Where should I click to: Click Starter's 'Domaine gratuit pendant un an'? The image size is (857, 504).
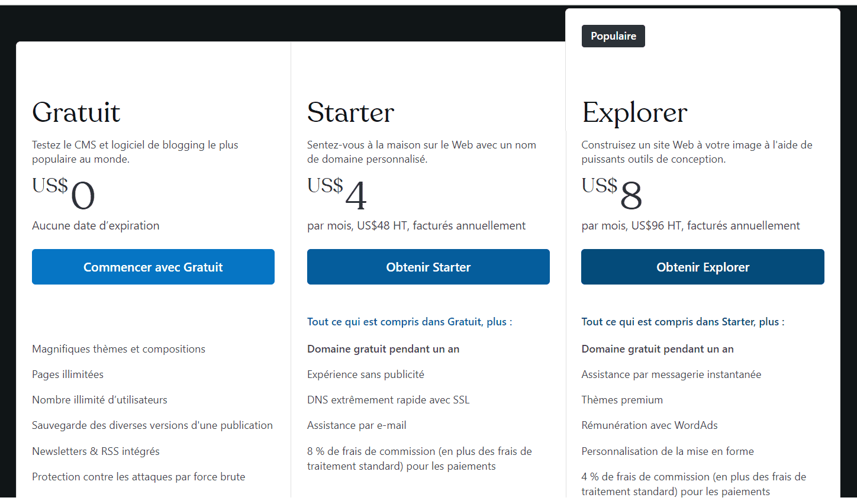pos(384,349)
